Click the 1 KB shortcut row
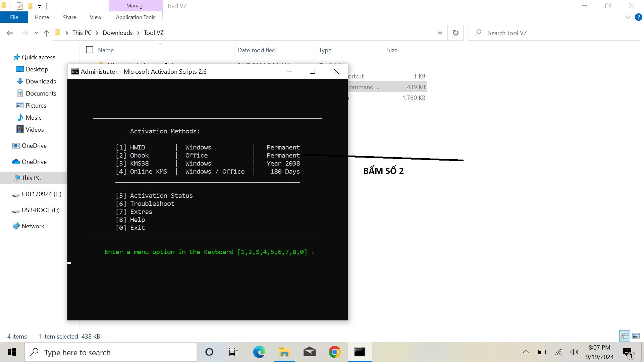 [387, 76]
